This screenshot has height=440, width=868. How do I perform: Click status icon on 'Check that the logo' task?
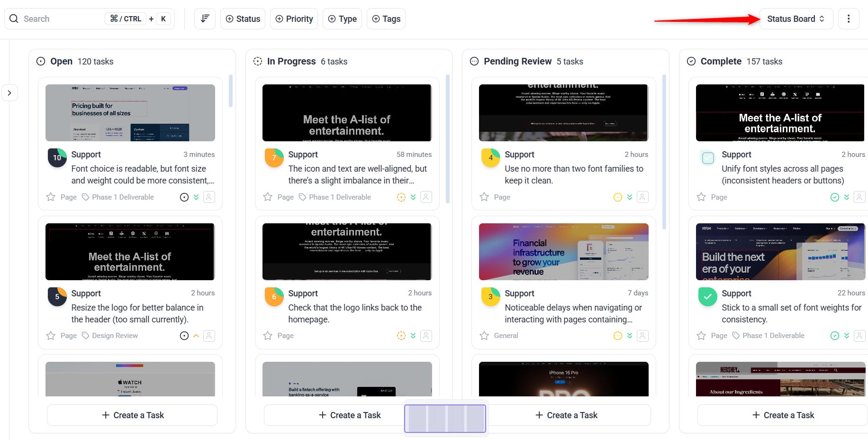point(401,336)
